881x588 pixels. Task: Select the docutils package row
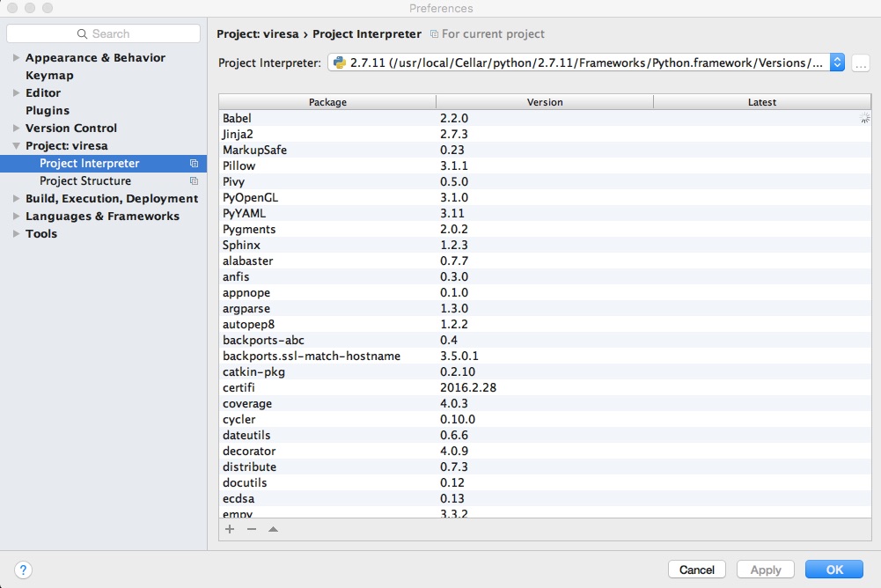[x=545, y=483]
